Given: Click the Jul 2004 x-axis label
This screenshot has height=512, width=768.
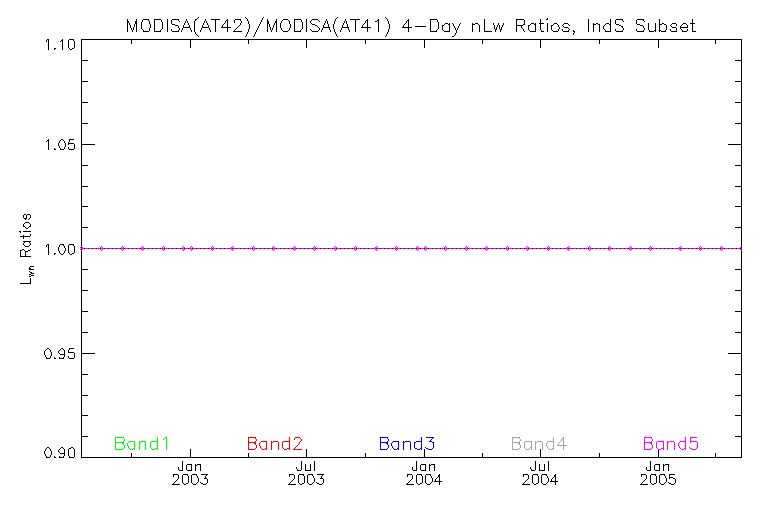Looking at the screenshot, I should point(540,473).
